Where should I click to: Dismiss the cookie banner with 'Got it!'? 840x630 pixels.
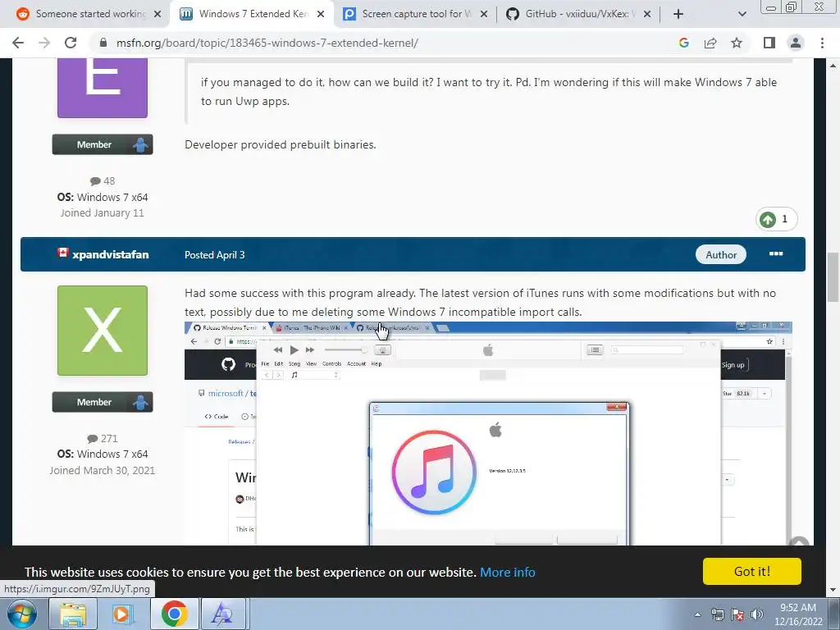click(752, 571)
